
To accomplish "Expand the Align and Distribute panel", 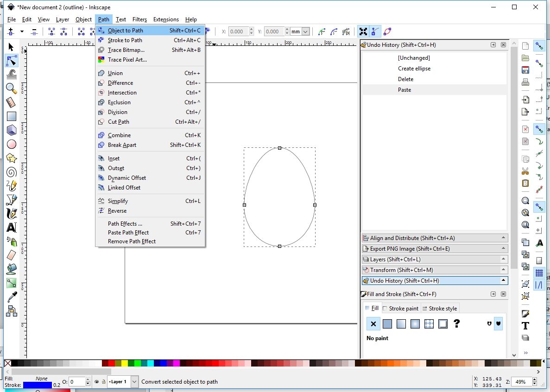I will coord(435,238).
